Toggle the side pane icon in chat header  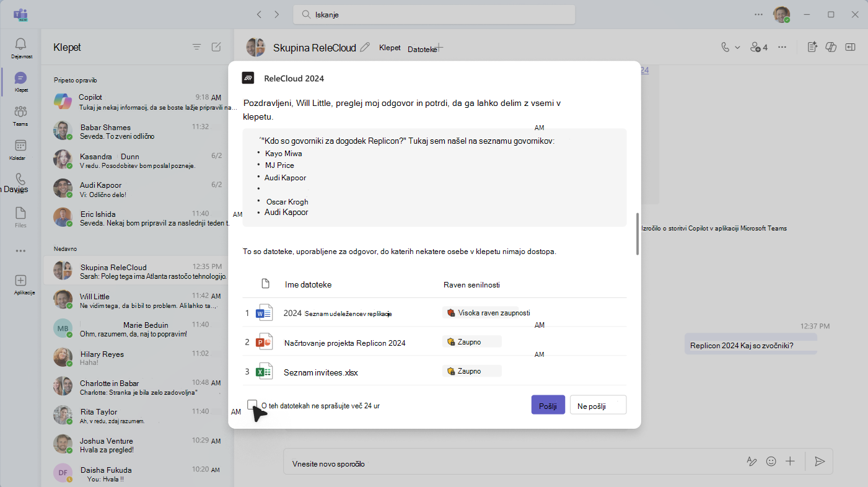[x=851, y=47]
